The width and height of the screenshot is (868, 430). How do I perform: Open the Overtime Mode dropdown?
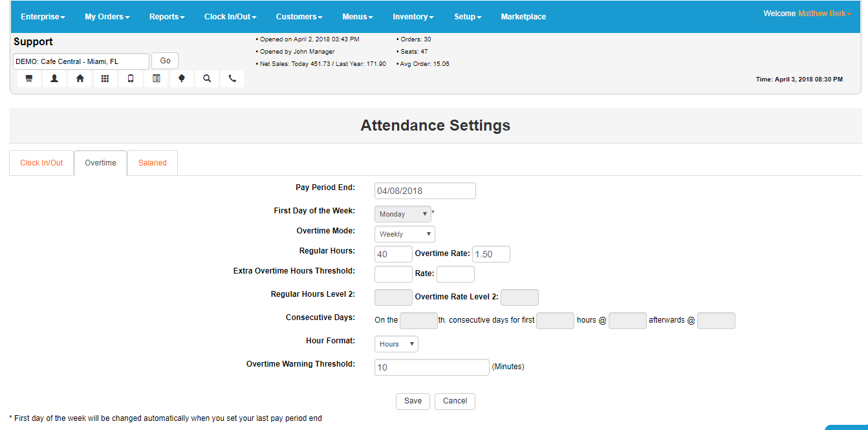click(405, 234)
